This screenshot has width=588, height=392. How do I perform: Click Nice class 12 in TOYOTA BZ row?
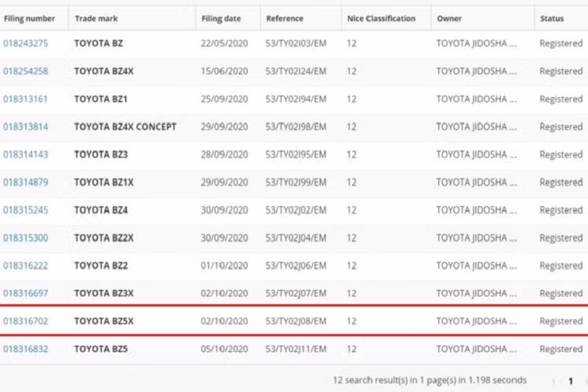351,44
